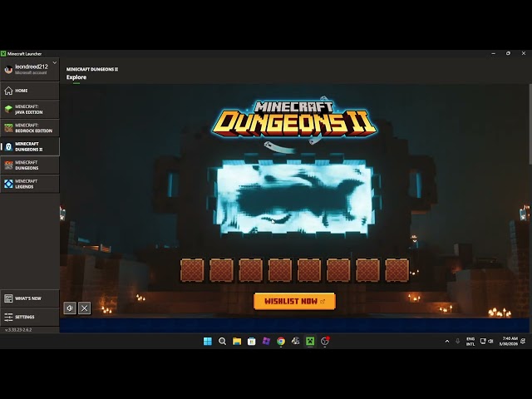Viewport: 532px width, 399px height.
Task: Click the Java Edition grass block icon
Action: coord(8,109)
